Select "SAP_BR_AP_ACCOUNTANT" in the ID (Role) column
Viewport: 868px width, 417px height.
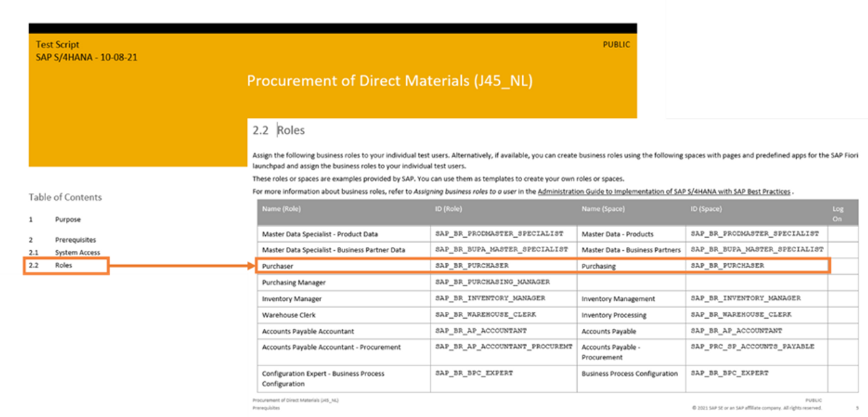(481, 331)
